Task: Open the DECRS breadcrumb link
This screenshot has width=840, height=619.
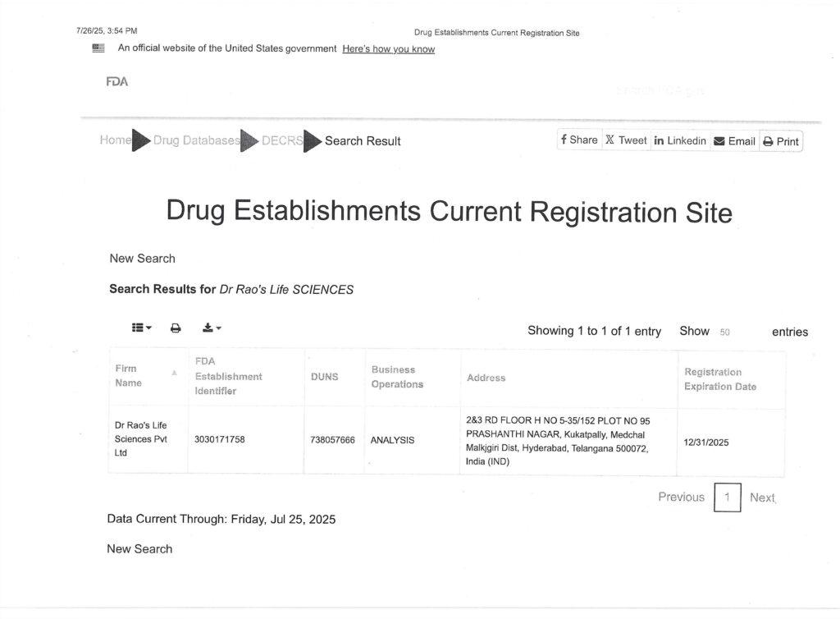Action: [281, 140]
